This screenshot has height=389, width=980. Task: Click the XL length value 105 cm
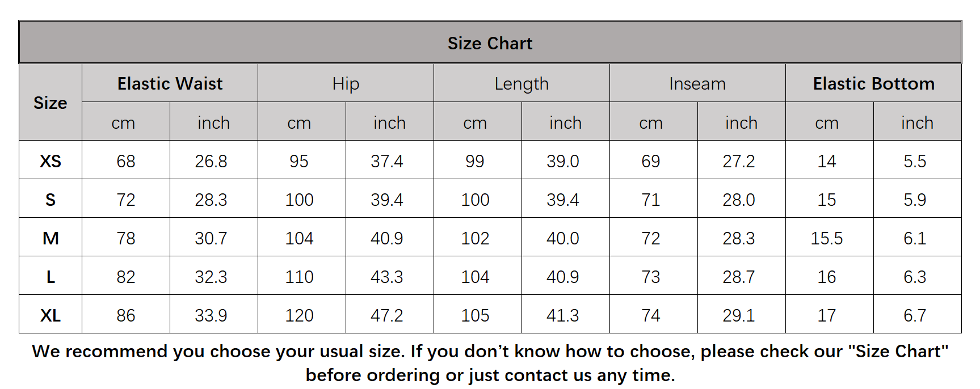coord(475,315)
